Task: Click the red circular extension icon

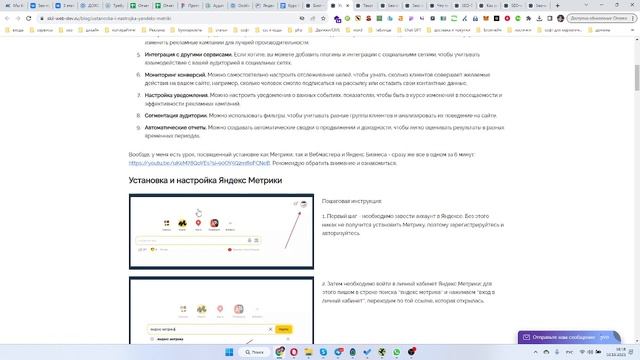Action: point(507,18)
